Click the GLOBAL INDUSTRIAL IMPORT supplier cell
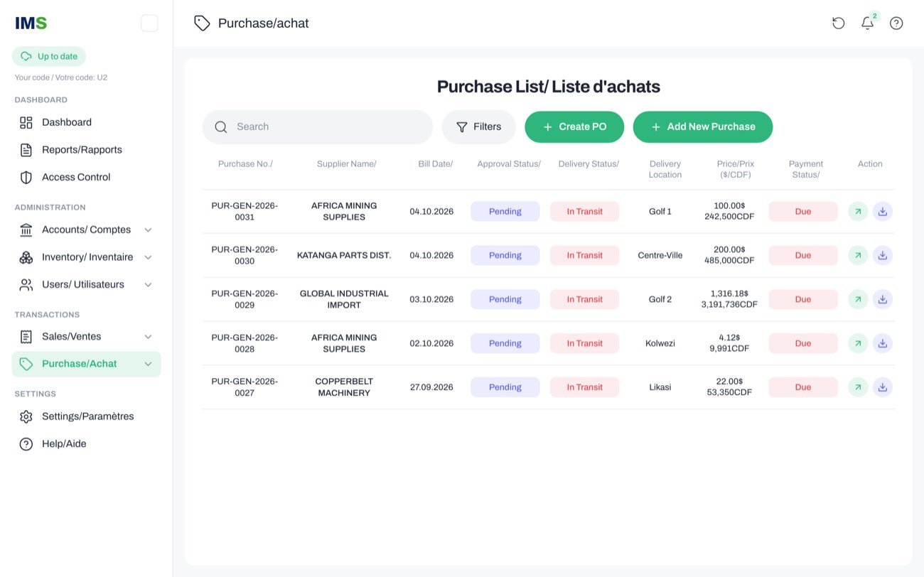The width and height of the screenshot is (924, 577). click(344, 299)
